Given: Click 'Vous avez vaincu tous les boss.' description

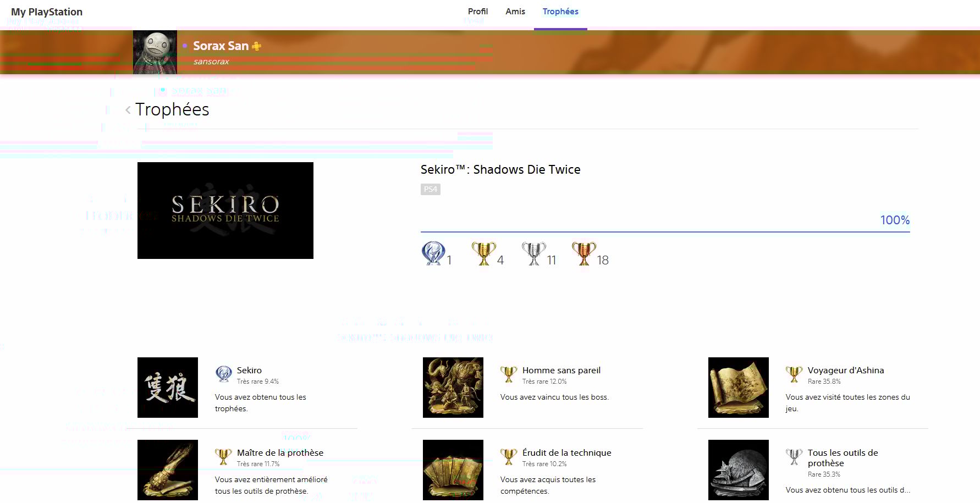Looking at the screenshot, I should click(554, 397).
